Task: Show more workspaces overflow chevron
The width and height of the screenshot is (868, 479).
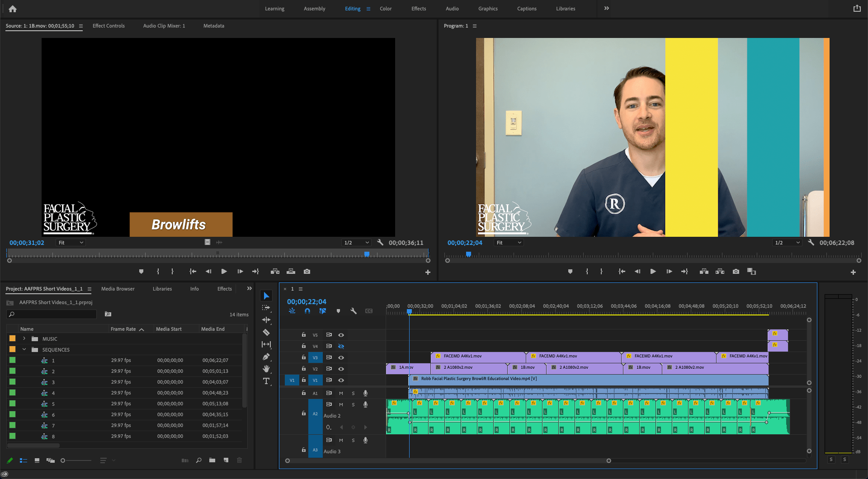Action: click(607, 8)
